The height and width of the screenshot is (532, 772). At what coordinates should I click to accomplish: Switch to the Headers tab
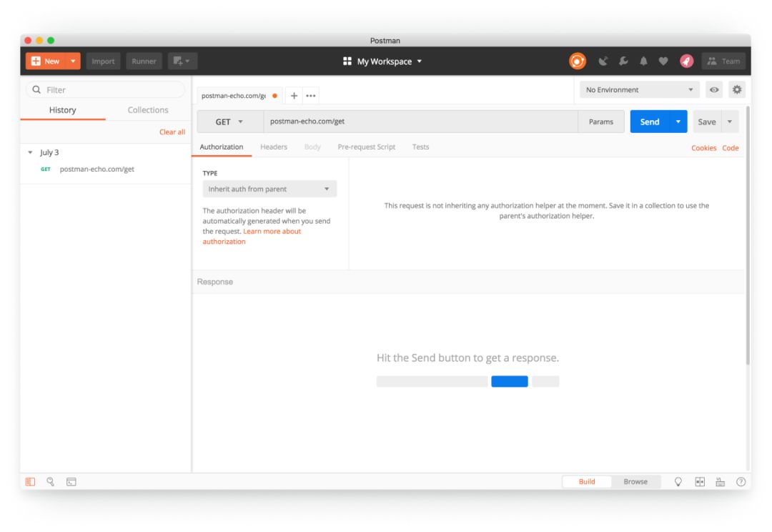coord(274,147)
